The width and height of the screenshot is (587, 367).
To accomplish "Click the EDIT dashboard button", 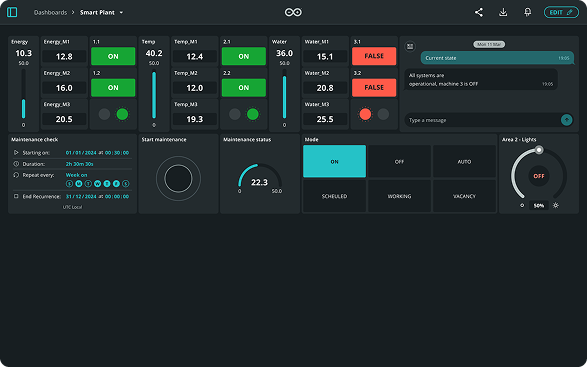I will click(561, 12).
